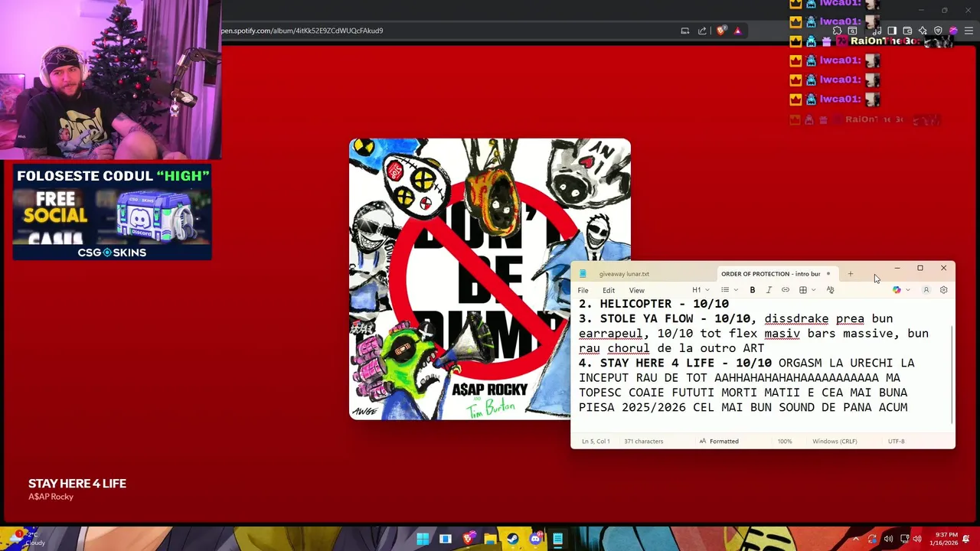Click the Don't Be Dumb album cover
The height and width of the screenshot is (551, 980).
pos(490,279)
